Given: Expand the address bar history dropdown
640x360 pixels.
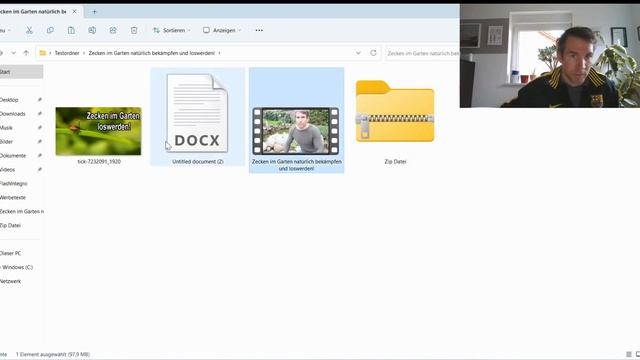Looking at the screenshot, I should pyautogui.click(x=358, y=53).
